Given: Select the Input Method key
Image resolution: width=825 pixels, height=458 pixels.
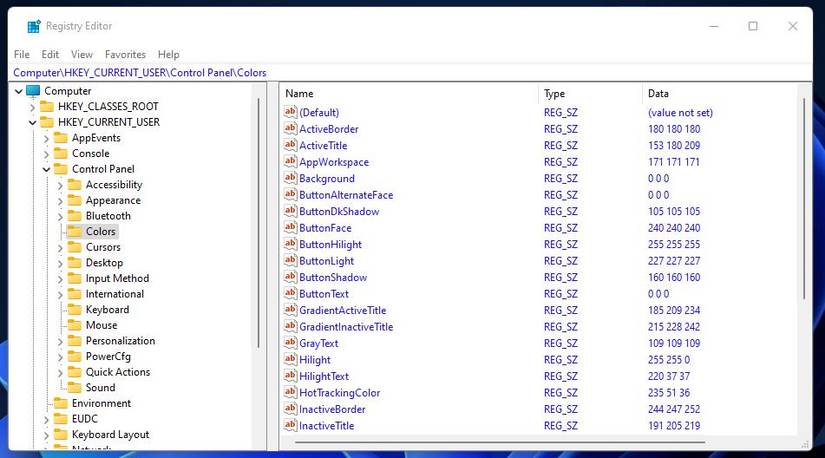Looking at the screenshot, I should (x=117, y=278).
